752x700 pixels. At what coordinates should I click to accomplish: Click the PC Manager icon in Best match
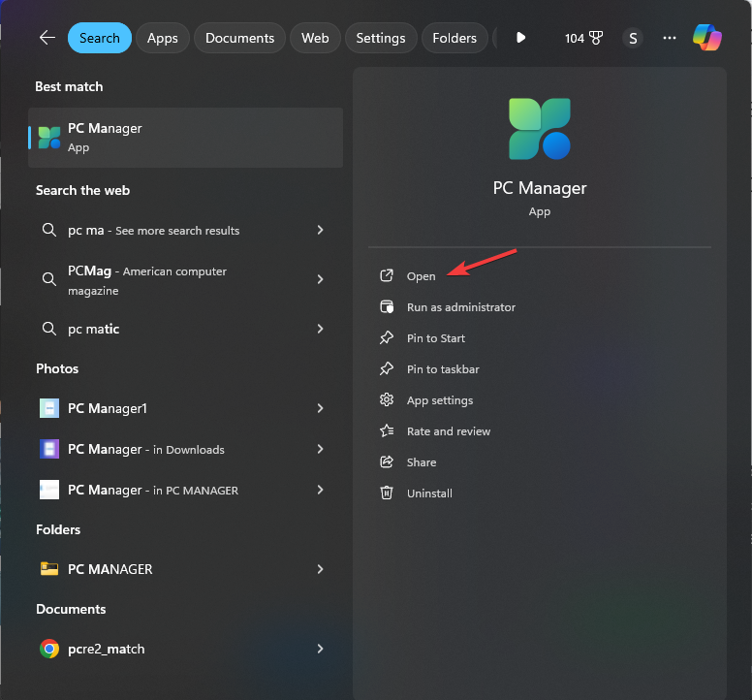pyautogui.click(x=49, y=138)
